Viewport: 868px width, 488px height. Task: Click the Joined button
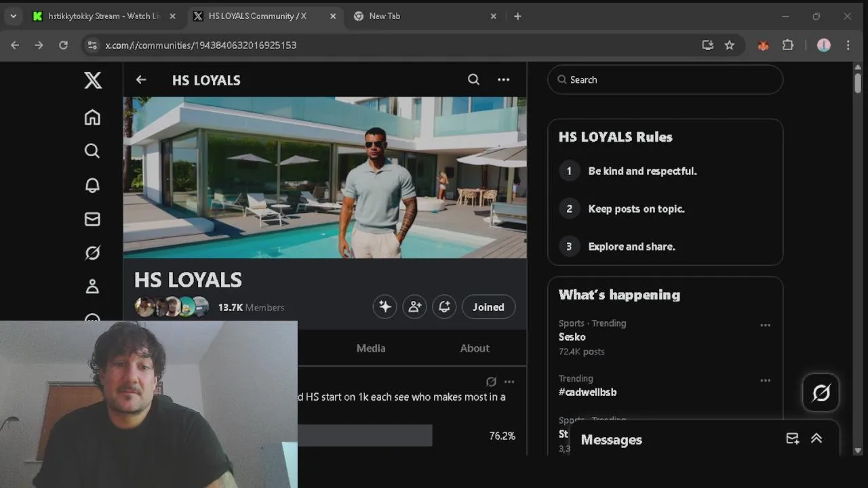pyautogui.click(x=488, y=307)
